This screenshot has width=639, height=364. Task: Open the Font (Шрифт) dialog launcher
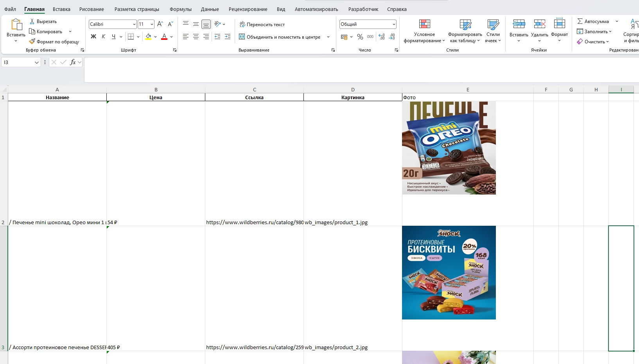click(175, 50)
